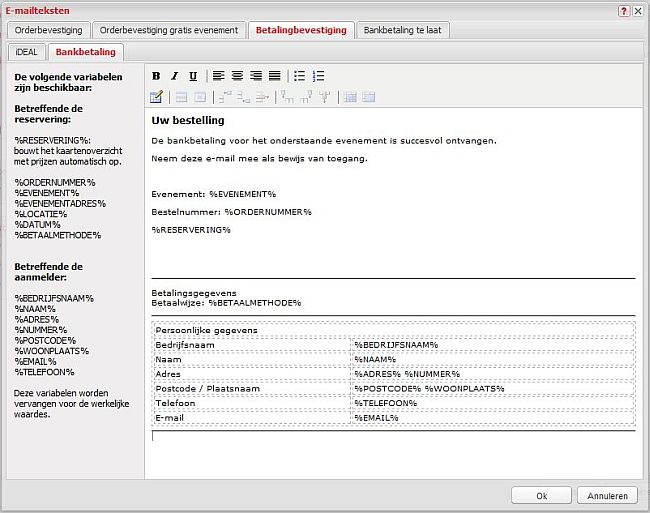Viewport: 650px width, 513px height.
Task: Click the insert table icon
Action: point(156,97)
